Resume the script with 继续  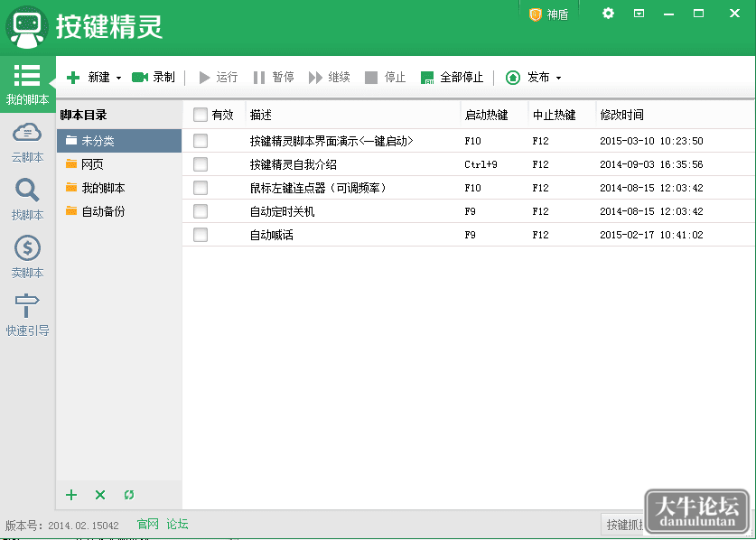coord(330,77)
